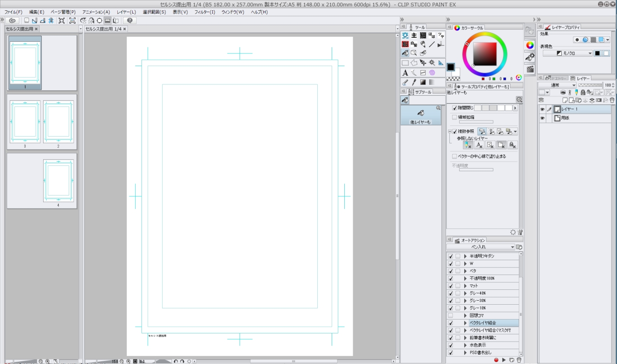Enable the 領域拡縮 checkbox
This screenshot has height=364, width=617.
[454, 117]
